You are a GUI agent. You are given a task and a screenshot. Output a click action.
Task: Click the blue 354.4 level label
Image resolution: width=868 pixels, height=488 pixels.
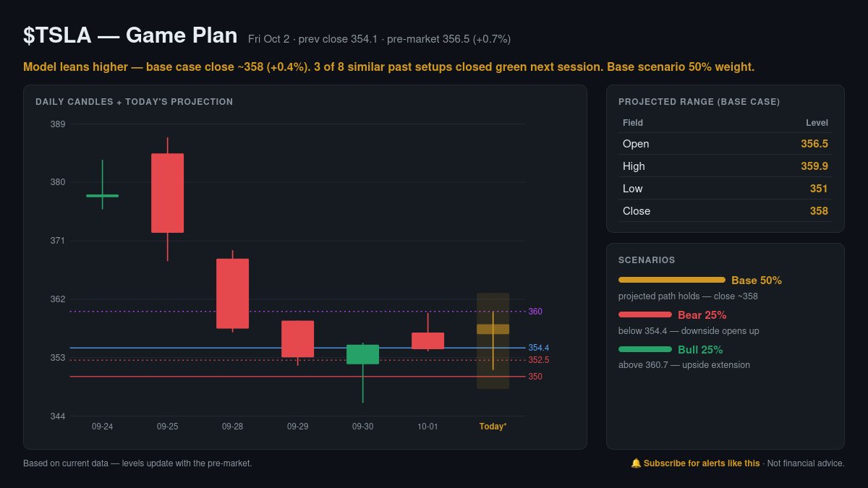538,348
